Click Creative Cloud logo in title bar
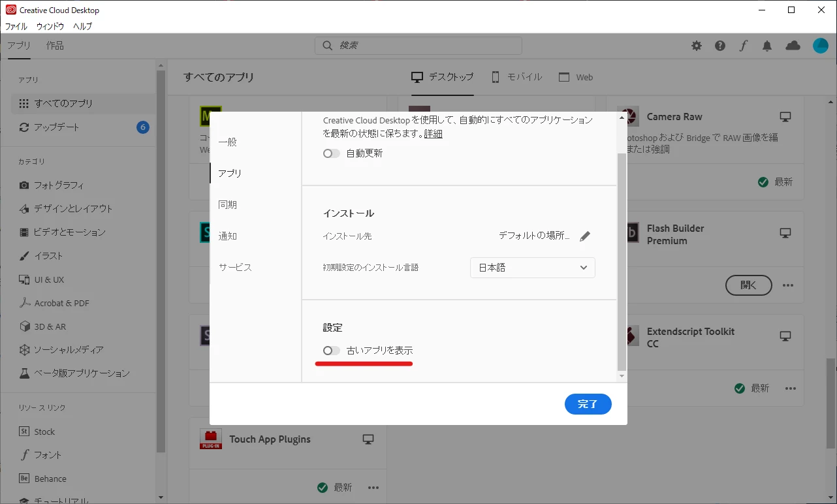This screenshot has height=504, width=837. click(10, 10)
